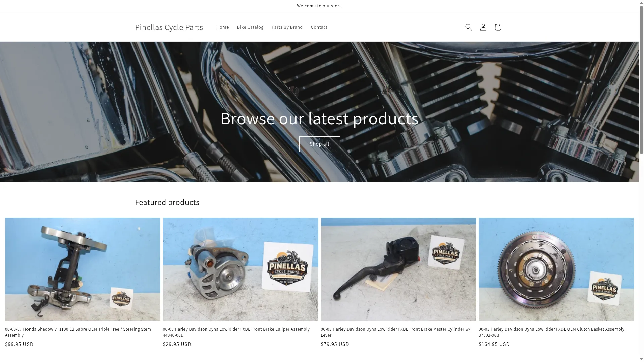Click the Pinellas Cycle Parts store title
Viewport: 644px width, 362px height.
coord(169,27)
